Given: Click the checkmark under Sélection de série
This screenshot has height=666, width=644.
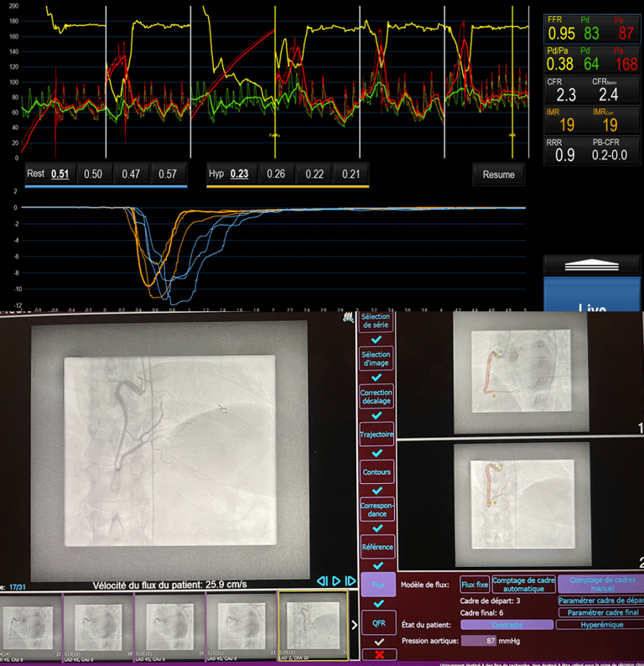Looking at the screenshot, I should click(x=377, y=340).
